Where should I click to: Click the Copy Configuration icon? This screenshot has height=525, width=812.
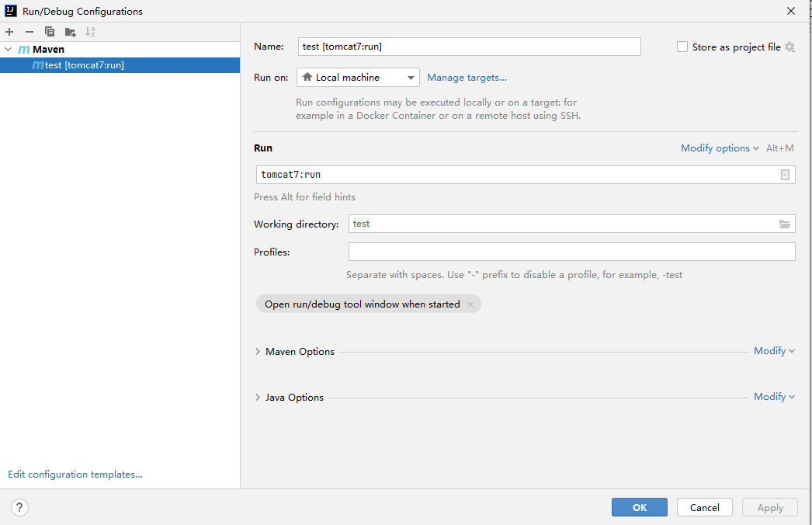50,32
